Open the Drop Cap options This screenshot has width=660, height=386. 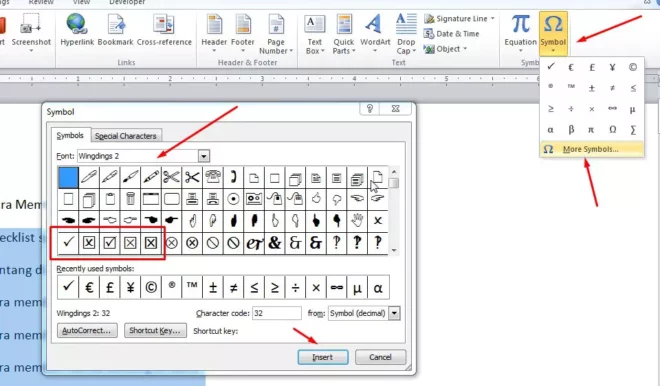tap(406, 35)
